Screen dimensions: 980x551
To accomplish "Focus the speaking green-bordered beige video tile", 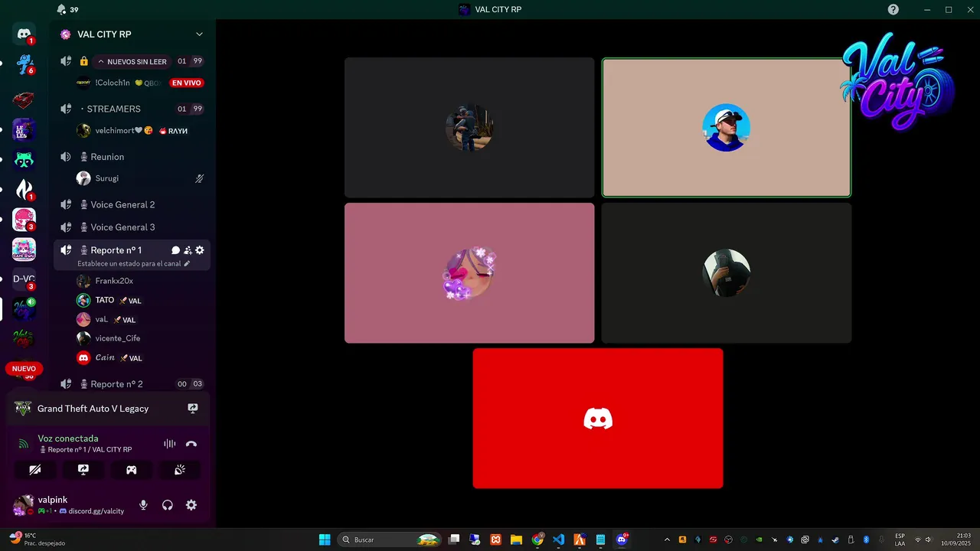I will tap(727, 128).
